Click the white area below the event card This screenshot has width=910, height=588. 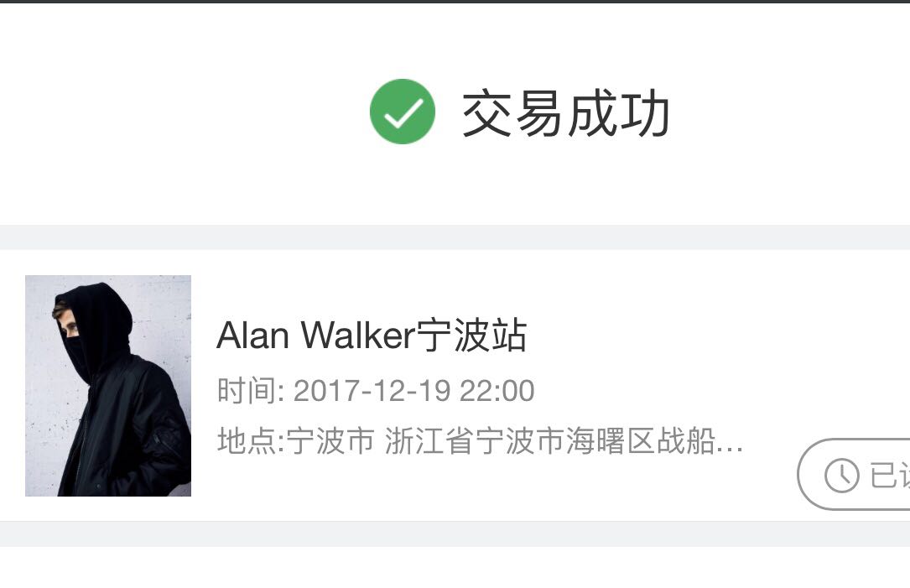[455, 567]
